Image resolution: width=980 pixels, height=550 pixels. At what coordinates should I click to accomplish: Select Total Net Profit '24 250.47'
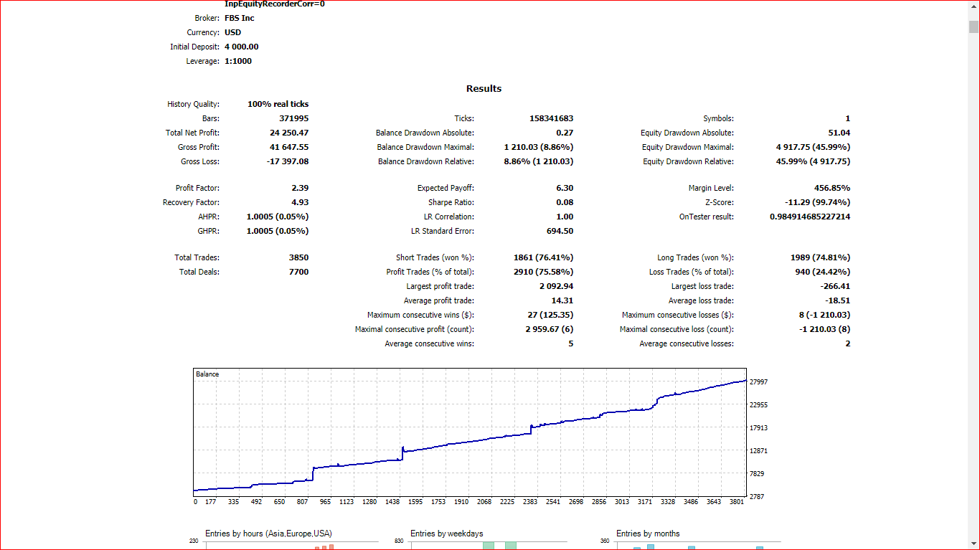click(x=290, y=133)
